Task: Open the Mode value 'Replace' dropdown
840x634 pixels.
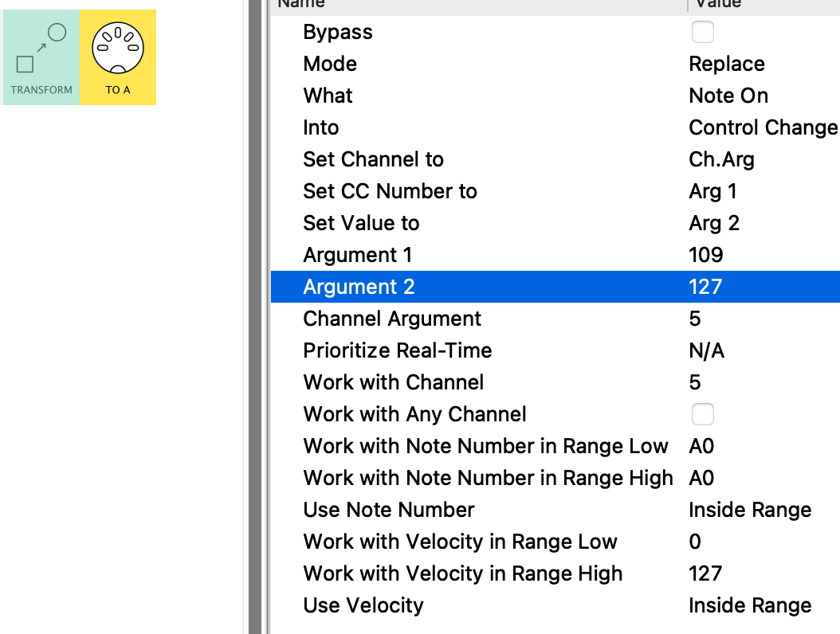Action: coord(726,64)
